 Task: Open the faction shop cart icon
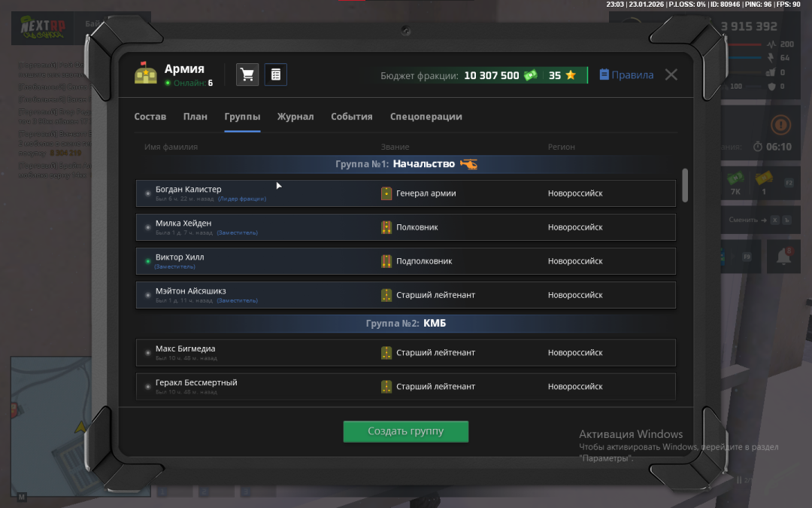tap(247, 75)
